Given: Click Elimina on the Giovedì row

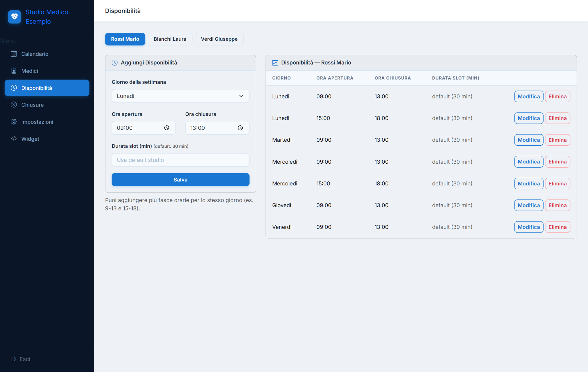Looking at the screenshot, I should pos(557,205).
